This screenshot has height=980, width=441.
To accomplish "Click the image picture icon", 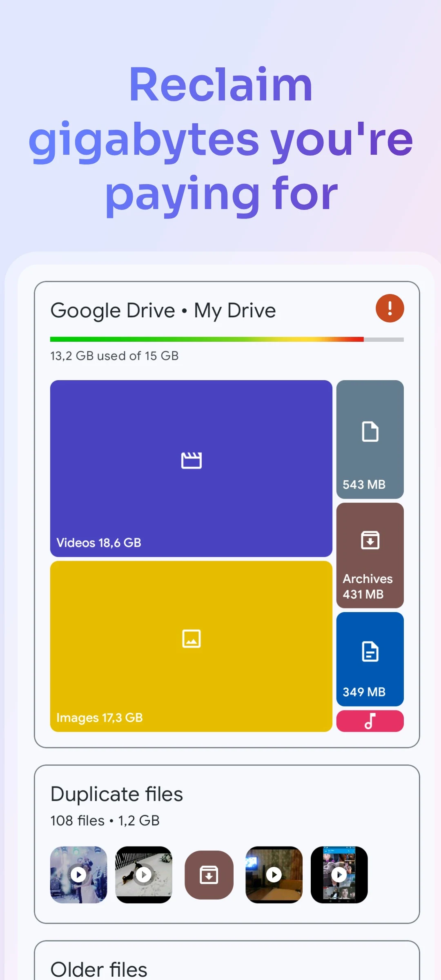I will (192, 639).
